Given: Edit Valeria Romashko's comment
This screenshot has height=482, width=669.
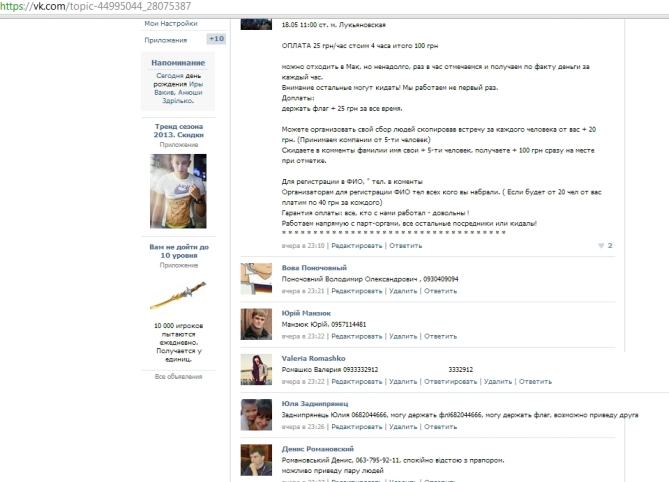Looking at the screenshot, I should coord(357,381).
